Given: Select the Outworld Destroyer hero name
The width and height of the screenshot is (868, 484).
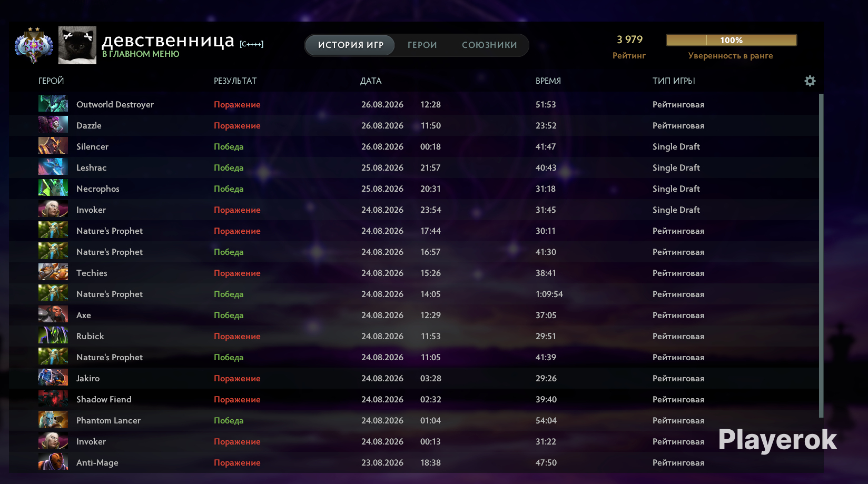Looking at the screenshot, I should 115,104.
